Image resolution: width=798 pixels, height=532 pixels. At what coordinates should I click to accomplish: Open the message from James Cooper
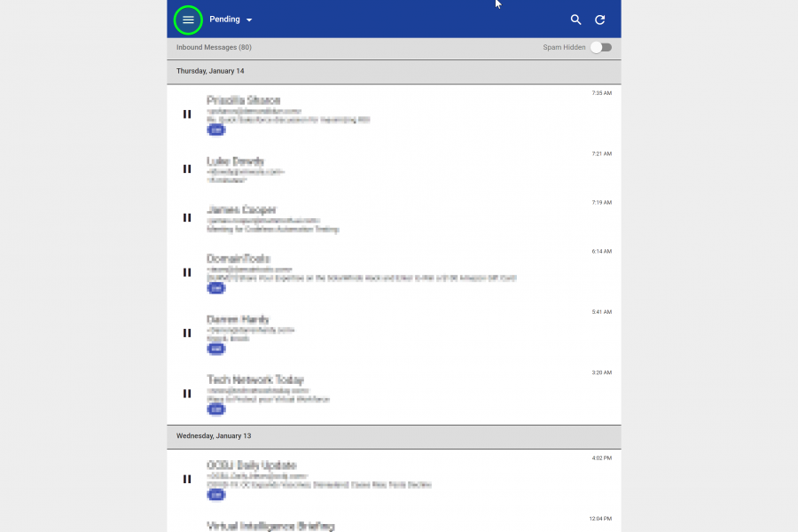[394, 218]
